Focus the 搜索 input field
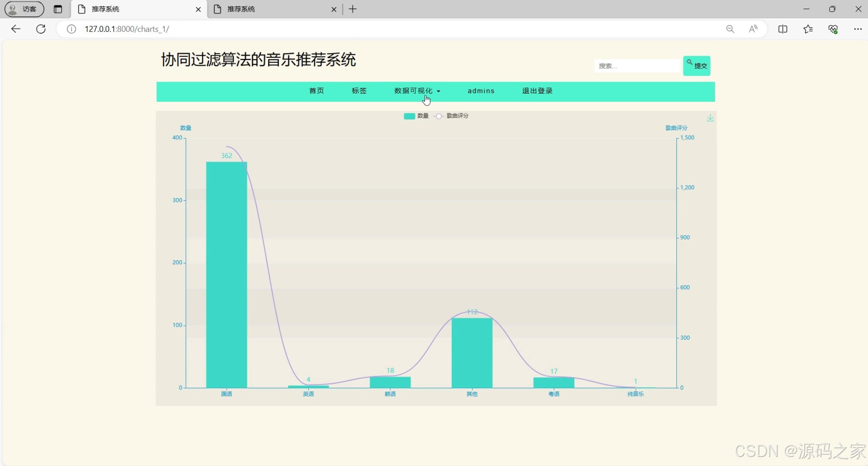The height and width of the screenshot is (466, 868). pyautogui.click(x=637, y=66)
